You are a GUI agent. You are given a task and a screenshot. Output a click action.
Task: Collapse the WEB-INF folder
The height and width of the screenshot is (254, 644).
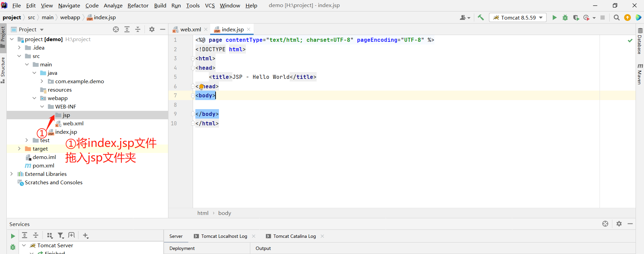click(42, 106)
